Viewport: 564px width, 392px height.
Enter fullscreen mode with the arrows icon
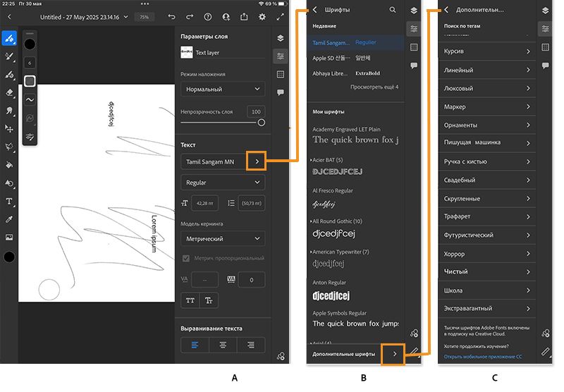pos(280,16)
